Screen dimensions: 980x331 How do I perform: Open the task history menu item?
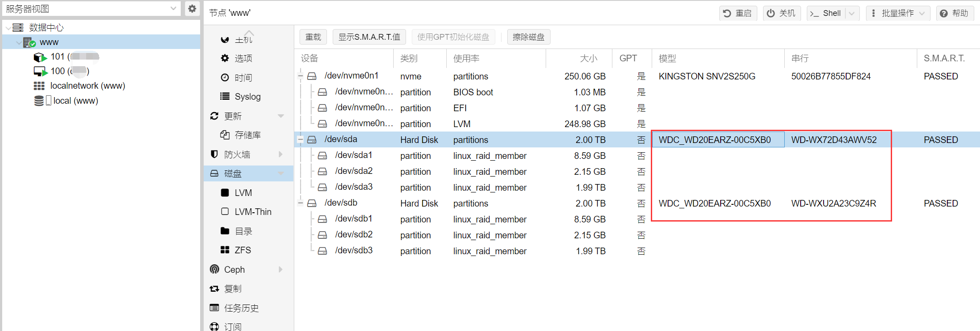241,308
